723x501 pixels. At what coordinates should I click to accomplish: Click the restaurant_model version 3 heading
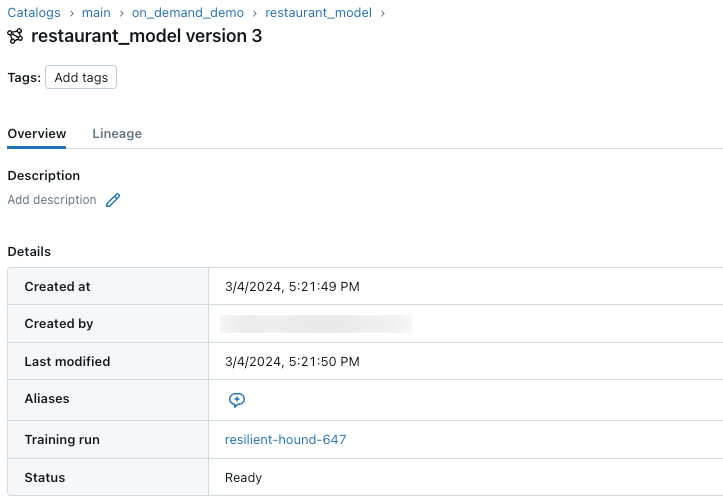pyautogui.click(x=147, y=37)
